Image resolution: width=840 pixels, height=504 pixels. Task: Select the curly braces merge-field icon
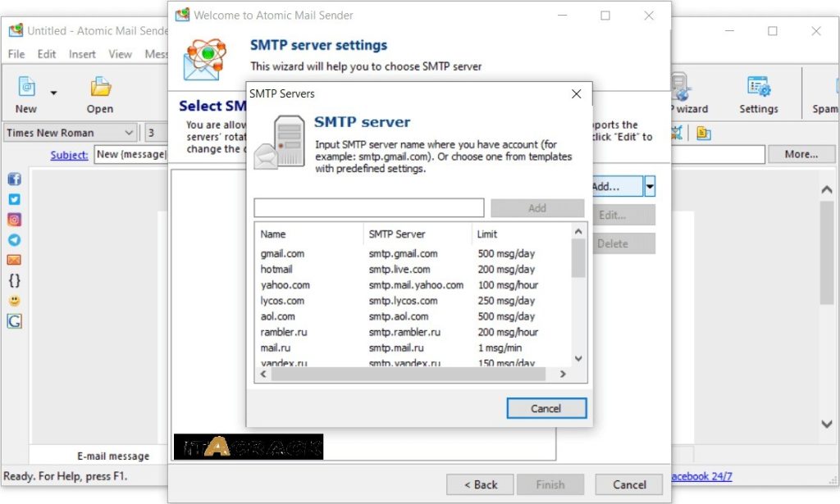14,281
